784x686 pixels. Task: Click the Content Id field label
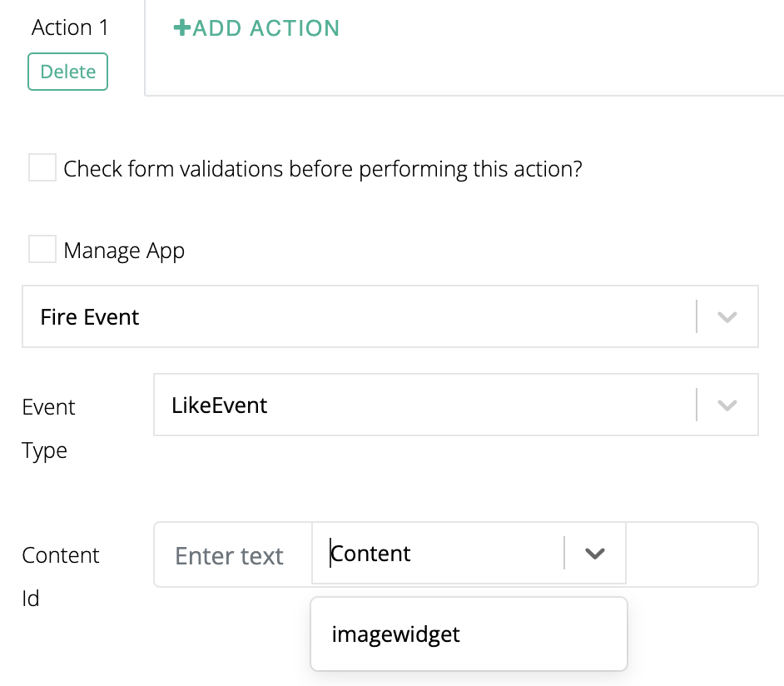point(60,576)
